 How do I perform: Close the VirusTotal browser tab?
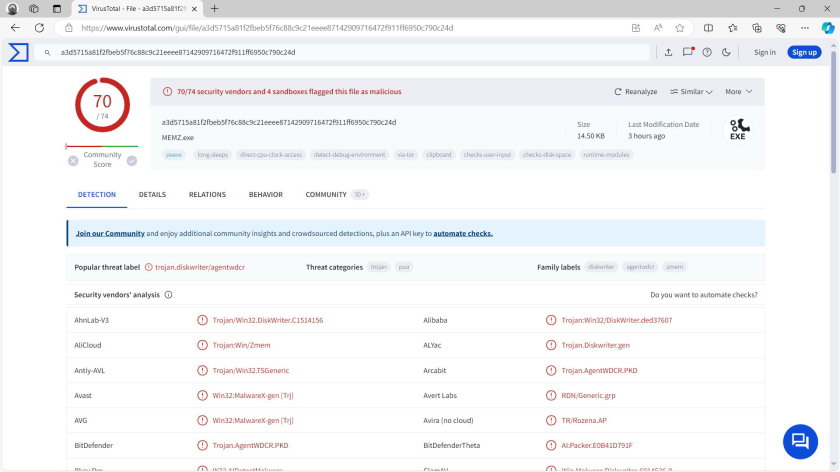pos(194,9)
